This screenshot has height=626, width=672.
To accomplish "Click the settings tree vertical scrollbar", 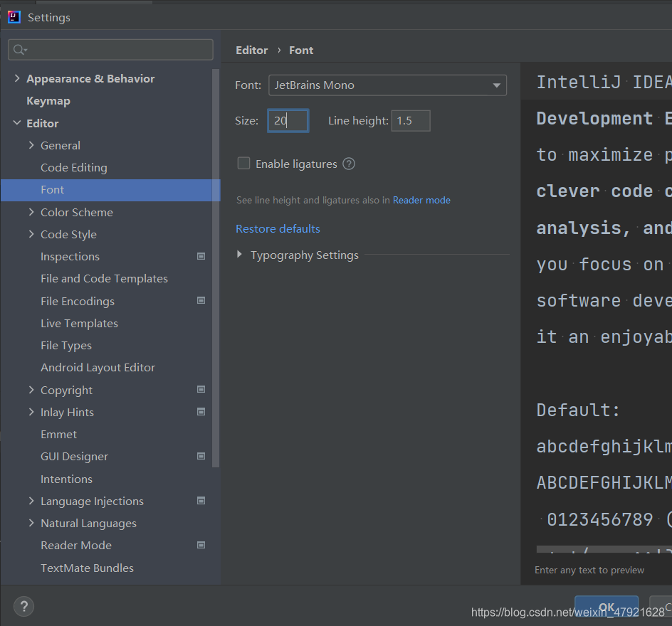I will pyautogui.click(x=216, y=268).
